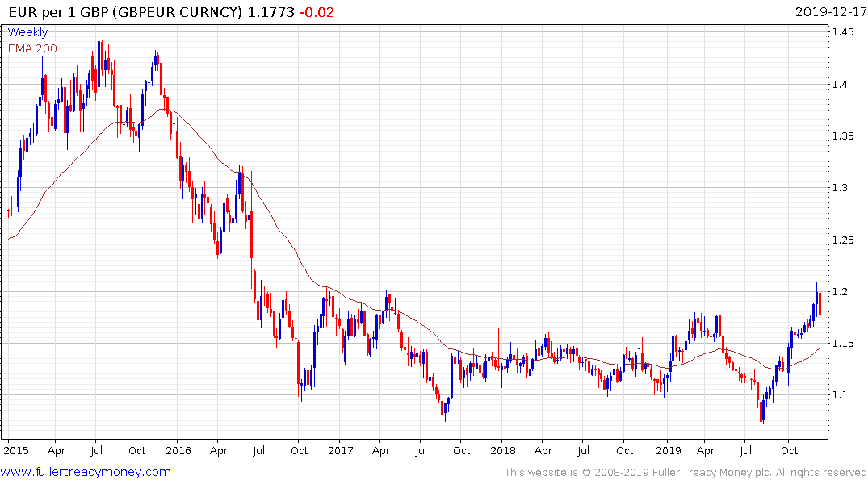Screen dimensions: 868x484
Task: Click the 1.1 price axis label
Action: pyautogui.click(x=840, y=395)
